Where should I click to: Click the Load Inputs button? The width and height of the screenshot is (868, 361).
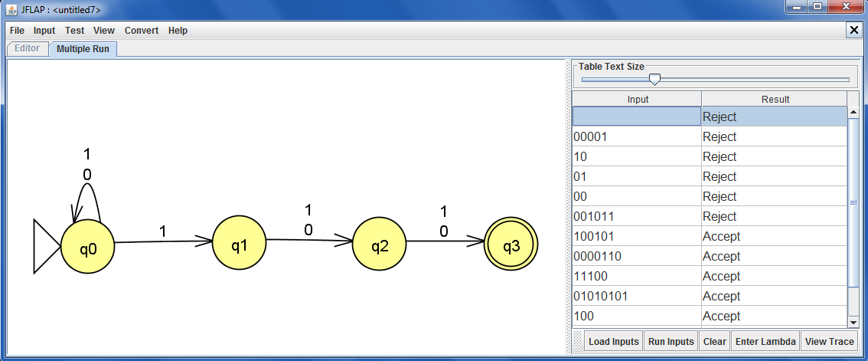click(x=613, y=342)
